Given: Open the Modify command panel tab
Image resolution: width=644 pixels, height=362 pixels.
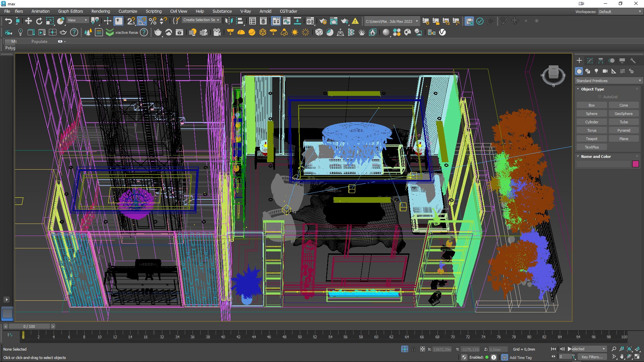Looking at the screenshot, I should click(x=590, y=61).
